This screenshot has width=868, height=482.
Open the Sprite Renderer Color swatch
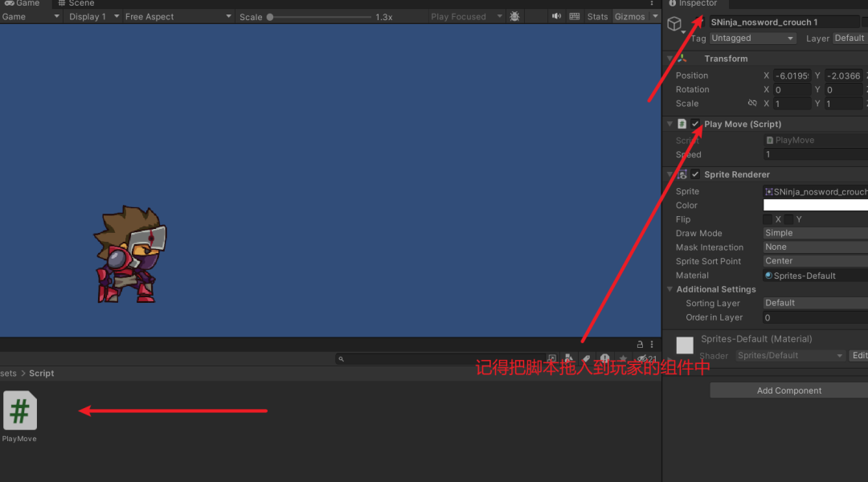(816, 206)
